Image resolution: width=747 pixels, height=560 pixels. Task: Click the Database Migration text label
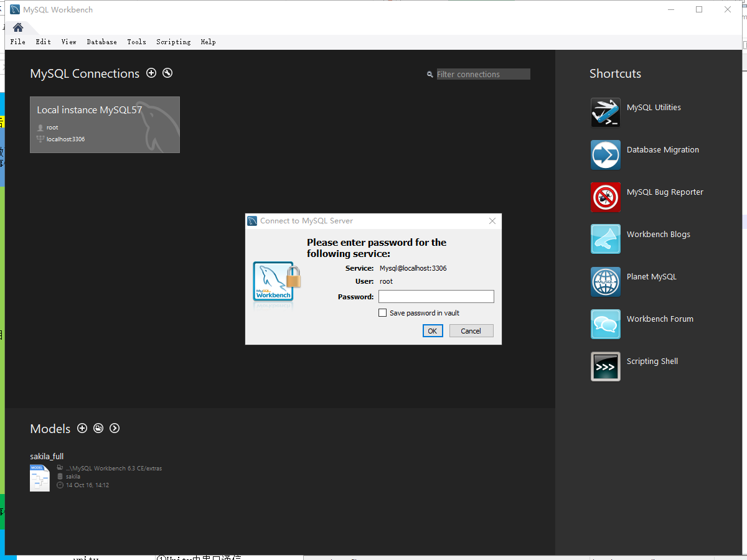(x=663, y=150)
